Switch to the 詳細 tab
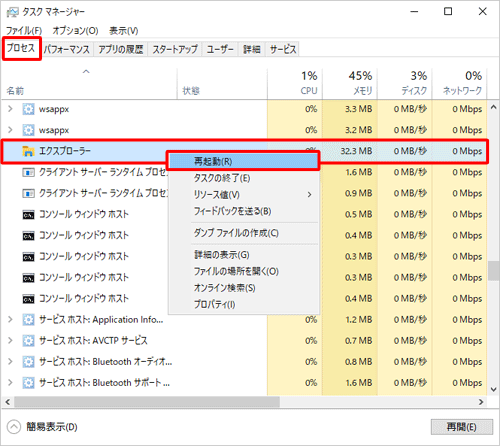The width and height of the screenshot is (500, 446). (x=252, y=50)
